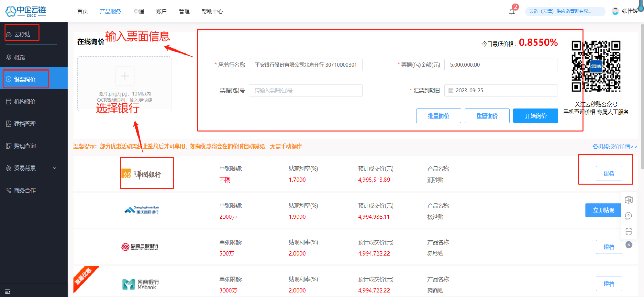
Task: Open the 单据 top menu
Action: pyautogui.click(x=139, y=12)
